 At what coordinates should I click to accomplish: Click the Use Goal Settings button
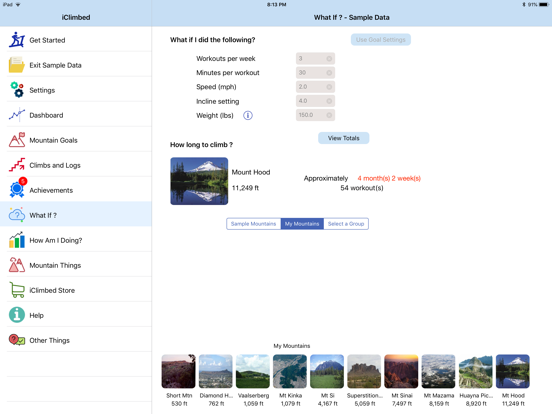[381, 39]
